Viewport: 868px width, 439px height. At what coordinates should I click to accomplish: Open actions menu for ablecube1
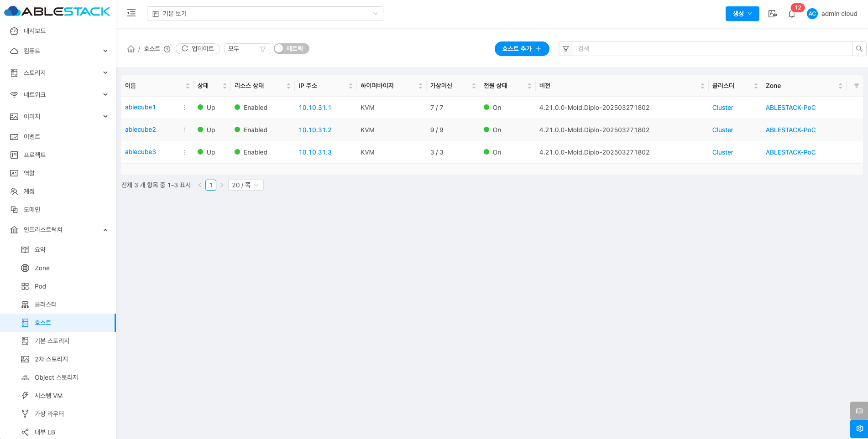coord(185,108)
